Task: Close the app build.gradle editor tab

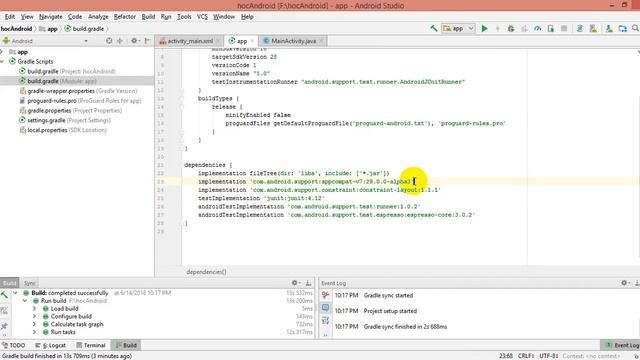Action: click(252, 41)
